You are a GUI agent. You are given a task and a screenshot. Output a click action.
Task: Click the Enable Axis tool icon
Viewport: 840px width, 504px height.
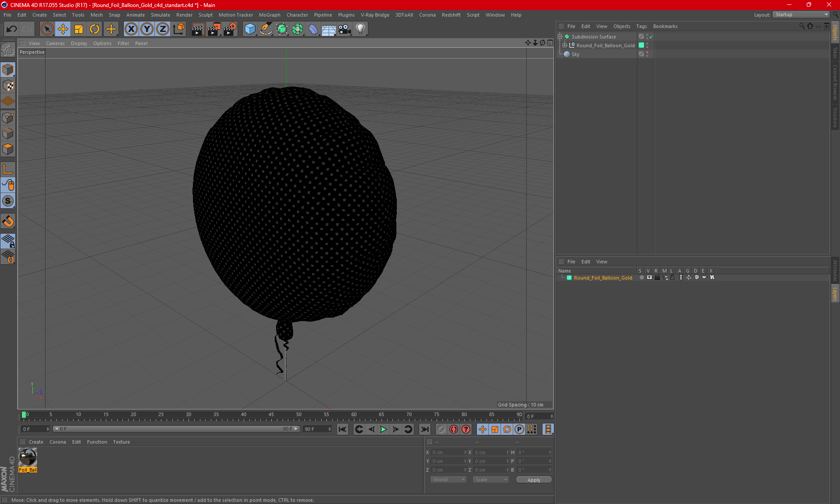coord(8,169)
